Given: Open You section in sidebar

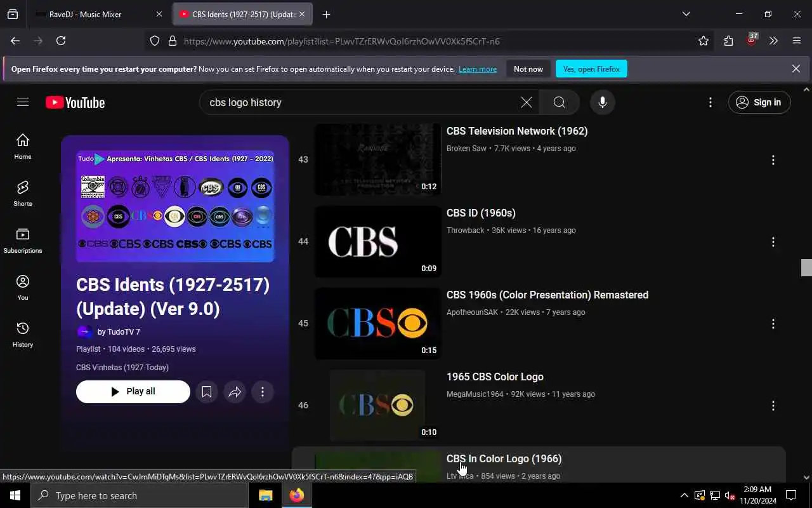Looking at the screenshot, I should (x=23, y=288).
